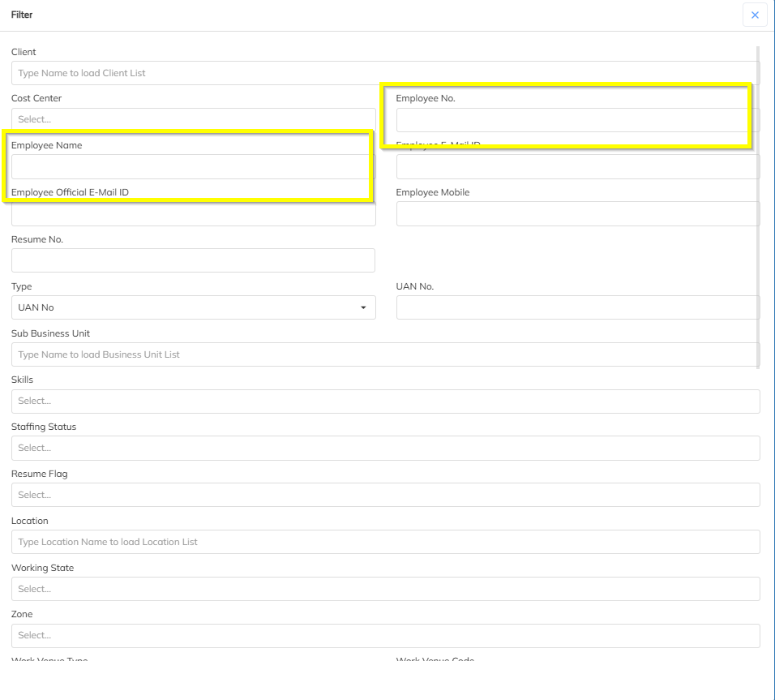
Task: Focus the Employee Mobile input box
Action: click(x=577, y=214)
